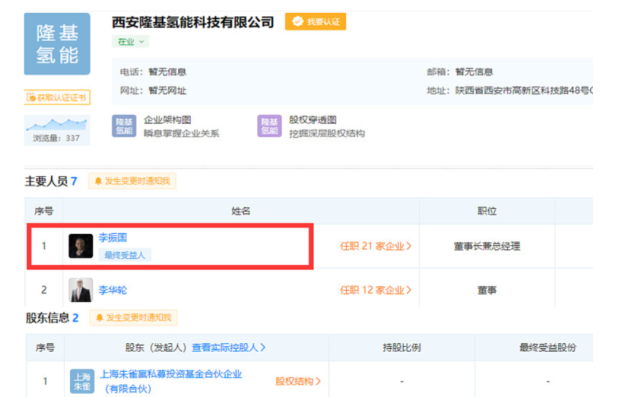Viewport: 641px width, 397px height.
Task: Click 职位 column header
Action: click(x=487, y=211)
